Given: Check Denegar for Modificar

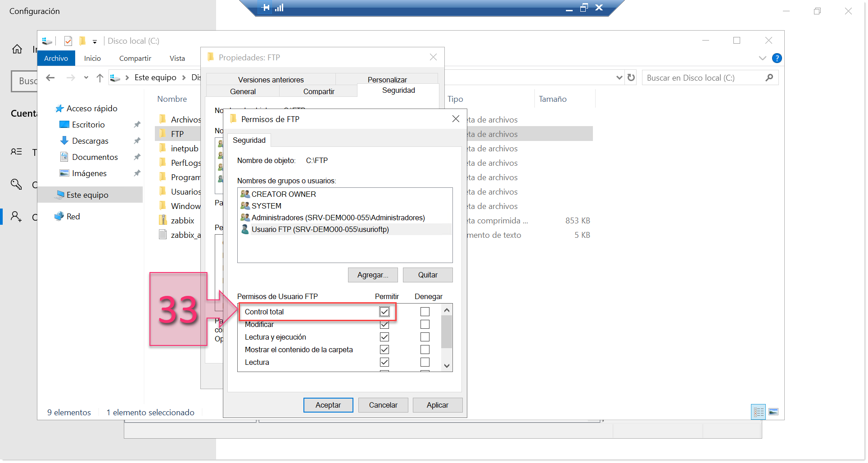Looking at the screenshot, I should [424, 324].
